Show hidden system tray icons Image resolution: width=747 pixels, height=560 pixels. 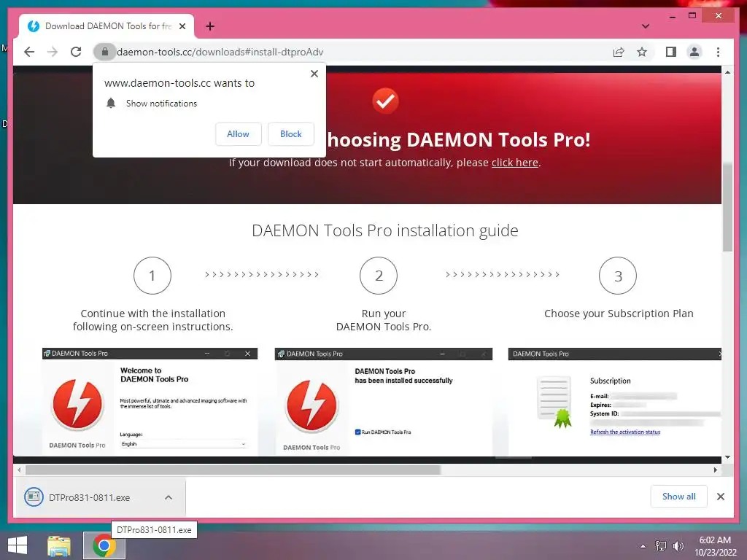pyautogui.click(x=643, y=546)
